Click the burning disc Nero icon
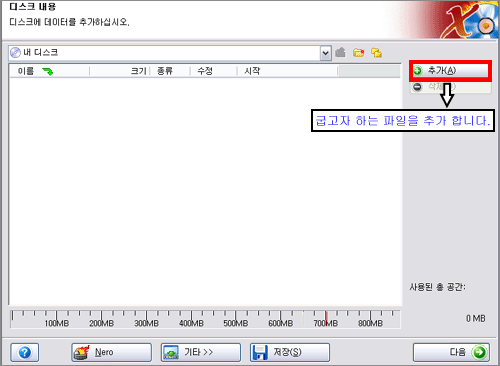Screen dimensions: 500x366 [x=82, y=352]
